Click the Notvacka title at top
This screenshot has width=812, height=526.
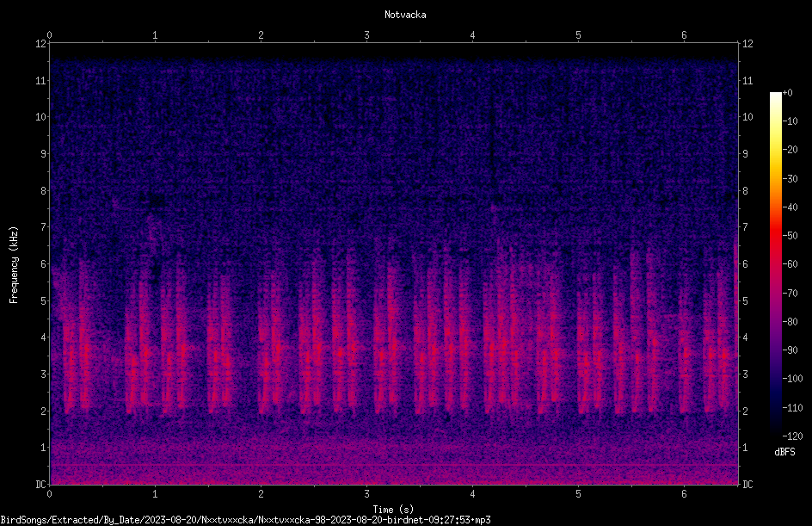[405, 15]
